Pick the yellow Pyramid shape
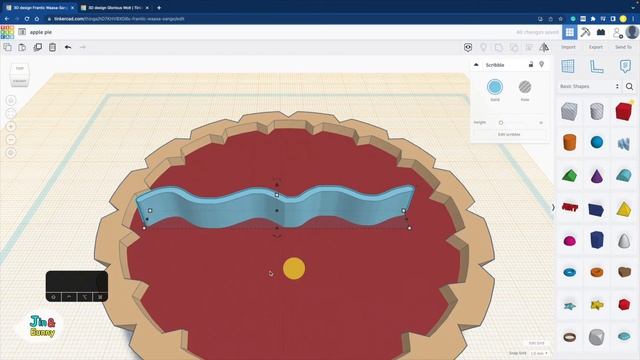This screenshot has width=640, height=360. pos(624,209)
